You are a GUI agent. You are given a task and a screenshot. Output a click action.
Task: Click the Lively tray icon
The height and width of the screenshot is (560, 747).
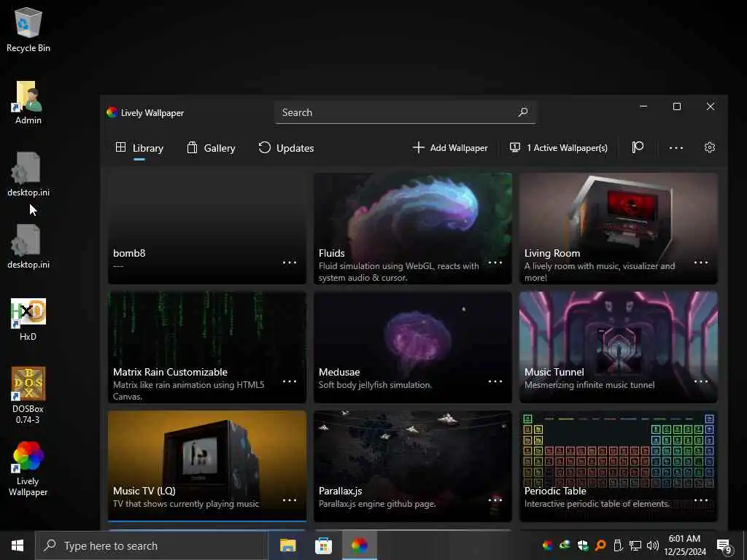(548, 545)
